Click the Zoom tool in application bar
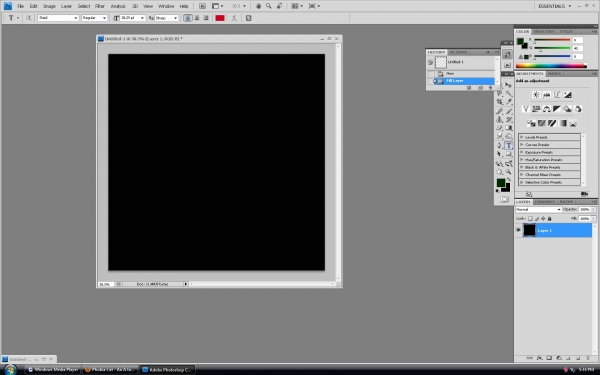The height and width of the screenshot is (375, 600). pyautogui.click(x=269, y=6)
